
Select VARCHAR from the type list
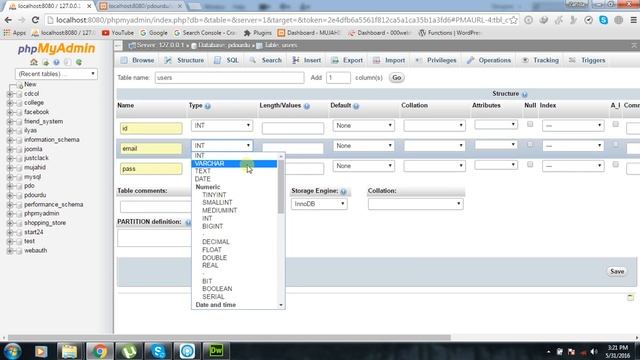click(234, 164)
